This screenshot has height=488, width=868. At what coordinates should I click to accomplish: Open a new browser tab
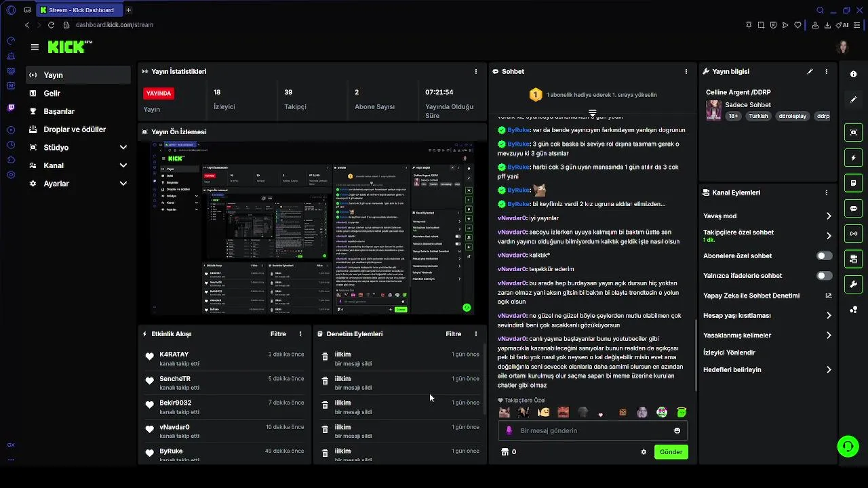click(128, 10)
